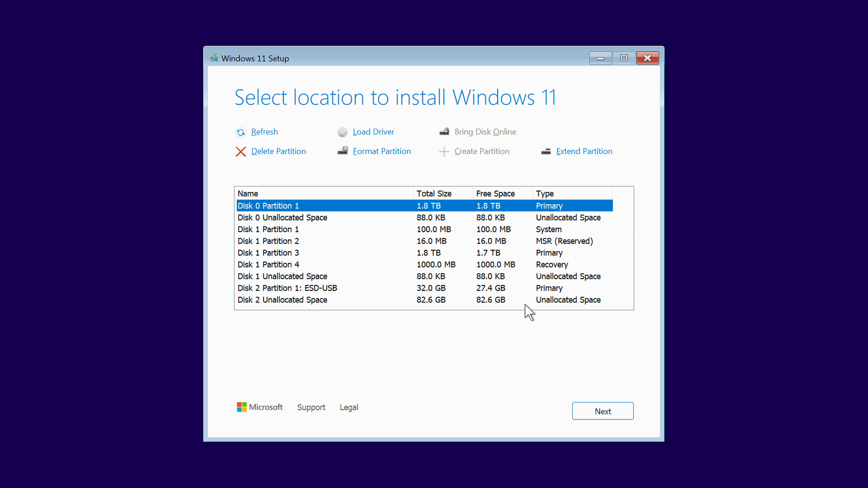Image resolution: width=868 pixels, height=488 pixels.
Task: Open the Refresh link
Action: coord(264,132)
